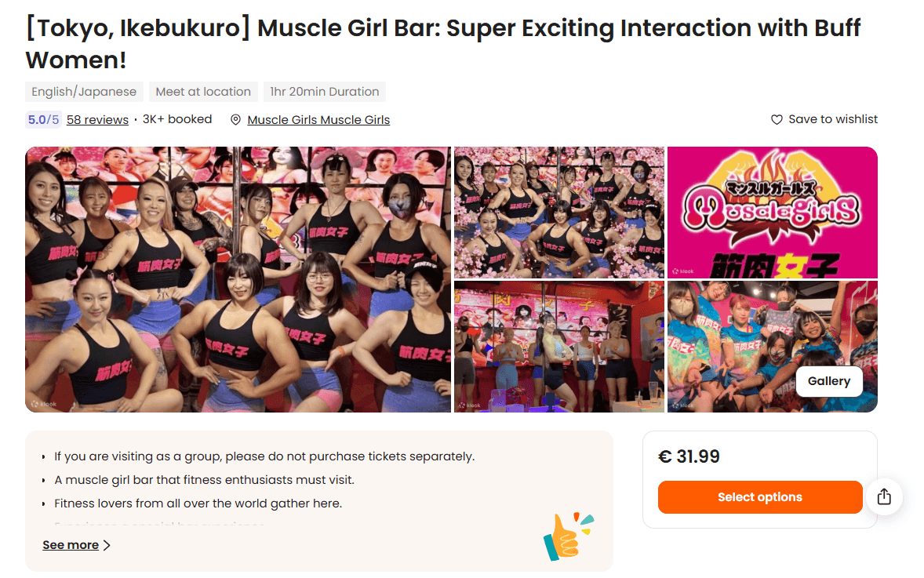Save to wishlist text link
This screenshot has width=924, height=578.
point(833,119)
